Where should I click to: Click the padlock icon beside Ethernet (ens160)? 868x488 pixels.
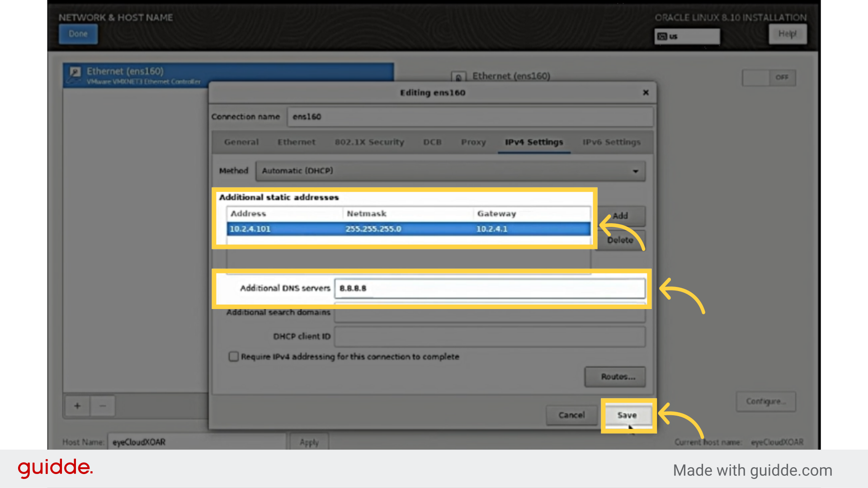(x=458, y=77)
